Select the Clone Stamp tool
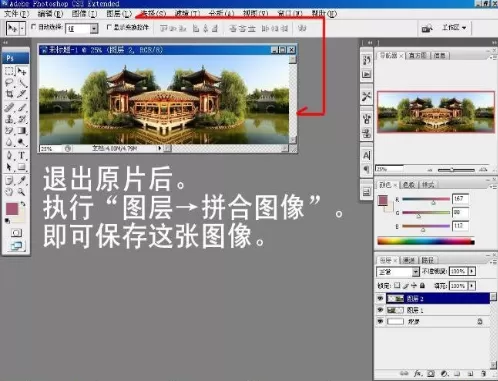Viewport: 498px width, 381px height. (9, 119)
